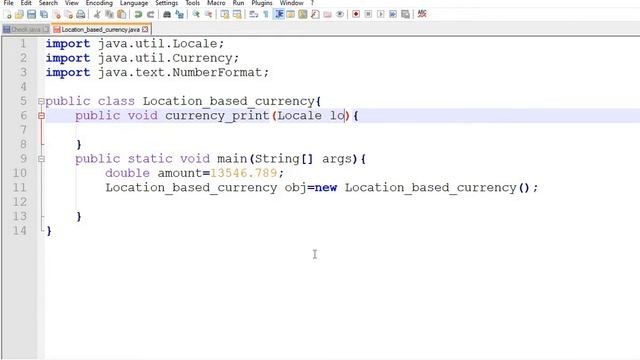This screenshot has width=640, height=360.
Task: Open the Plugins menu
Action: [262, 3]
